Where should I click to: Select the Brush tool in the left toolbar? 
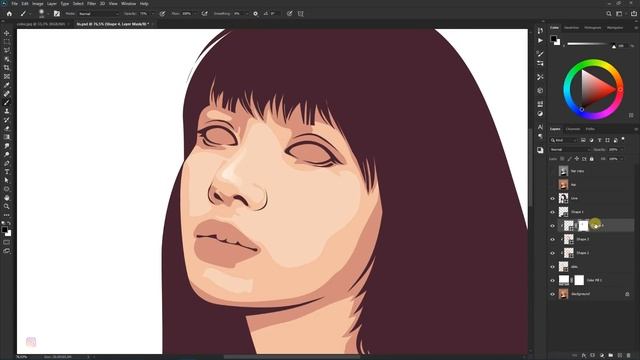pos(7,102)
